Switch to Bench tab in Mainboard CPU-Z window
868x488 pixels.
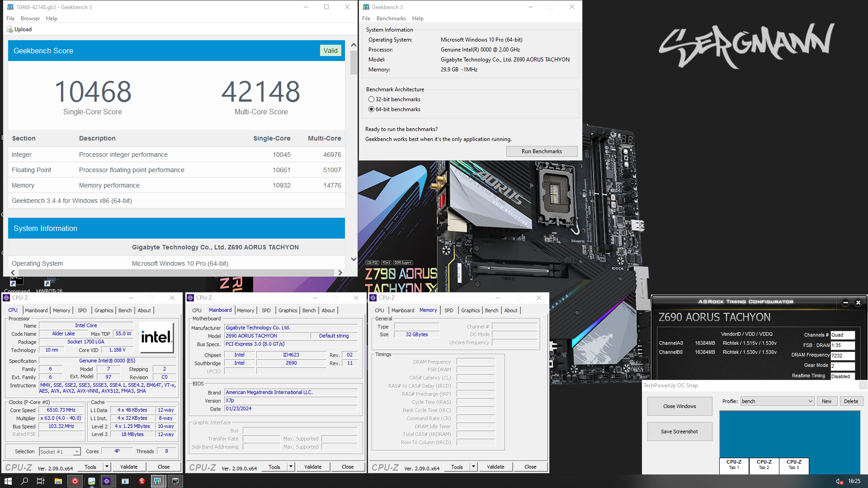tap(309, 310)
